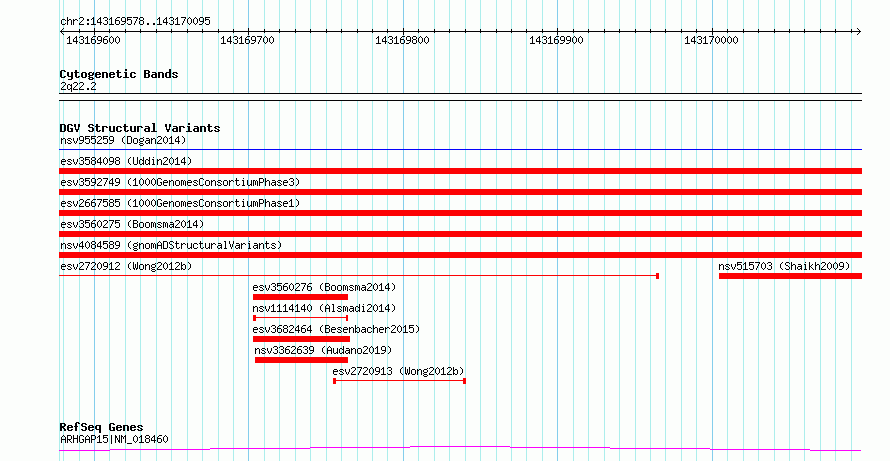
Task: Open variant esv2720912 (Wong2012b) label
Action: coord(126,266)
